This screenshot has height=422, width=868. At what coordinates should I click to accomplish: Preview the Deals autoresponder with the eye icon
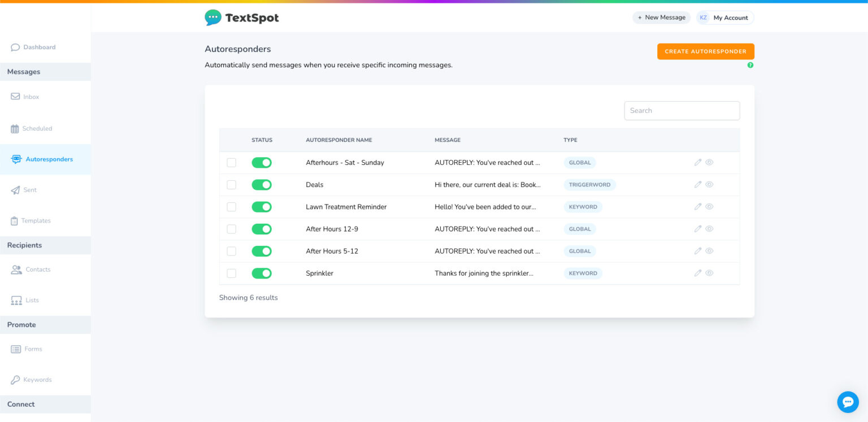[710, 184]
